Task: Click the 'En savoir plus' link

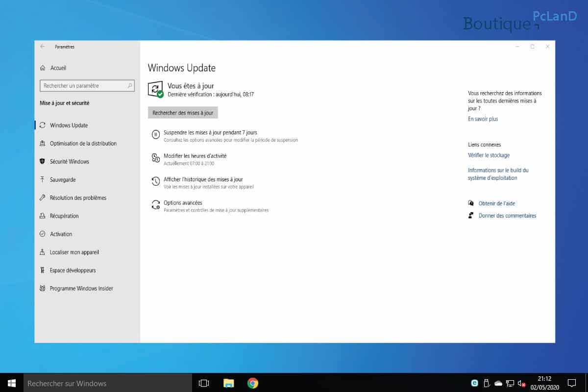Action: coord(483,119)
